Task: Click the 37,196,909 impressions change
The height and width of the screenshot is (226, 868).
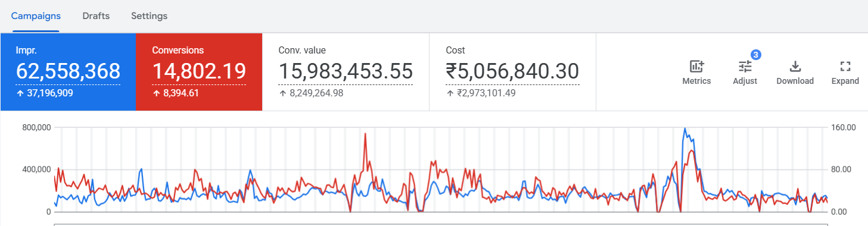Action: [x=49, y=93]
